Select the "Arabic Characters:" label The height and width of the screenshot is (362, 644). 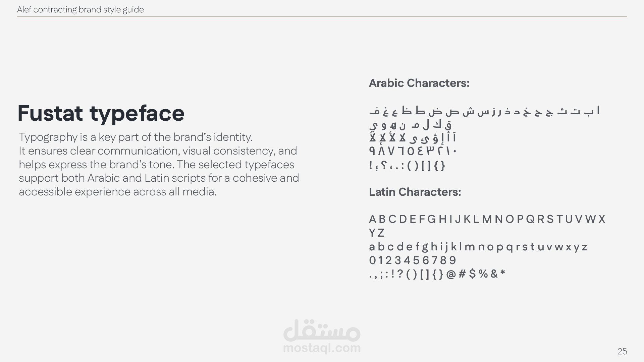pos(419,83)
